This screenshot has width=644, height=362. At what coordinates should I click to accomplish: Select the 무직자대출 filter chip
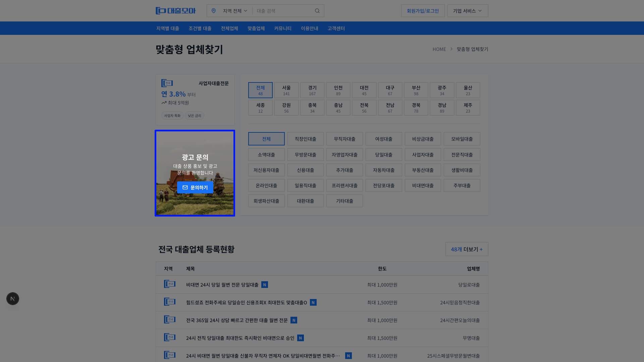[344, 138]
